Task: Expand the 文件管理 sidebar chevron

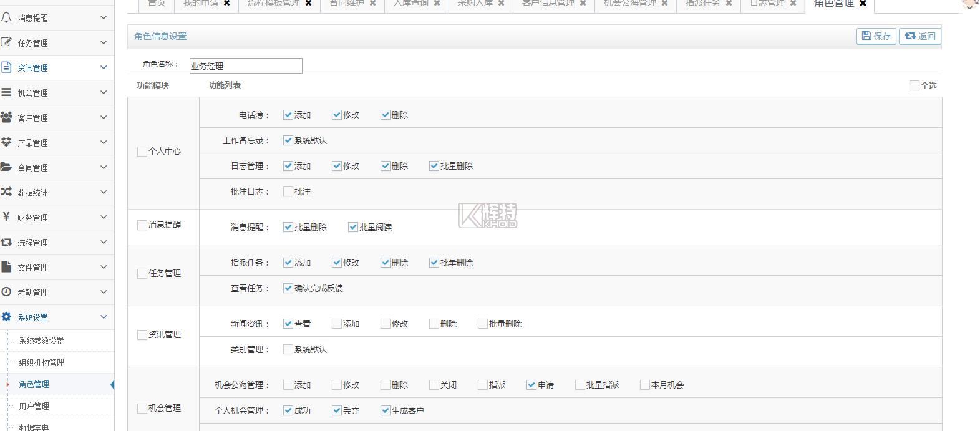Action: [104, 267]
